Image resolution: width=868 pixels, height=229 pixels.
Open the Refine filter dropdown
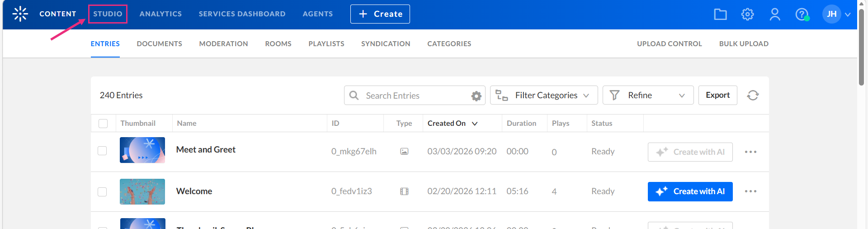tap(648, 95)
